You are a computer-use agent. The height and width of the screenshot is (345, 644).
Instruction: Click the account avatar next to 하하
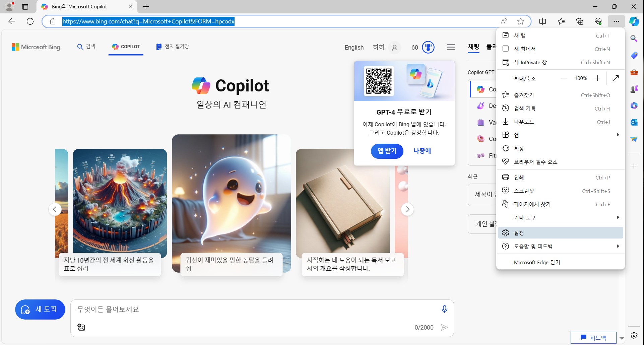coord(395,48)
